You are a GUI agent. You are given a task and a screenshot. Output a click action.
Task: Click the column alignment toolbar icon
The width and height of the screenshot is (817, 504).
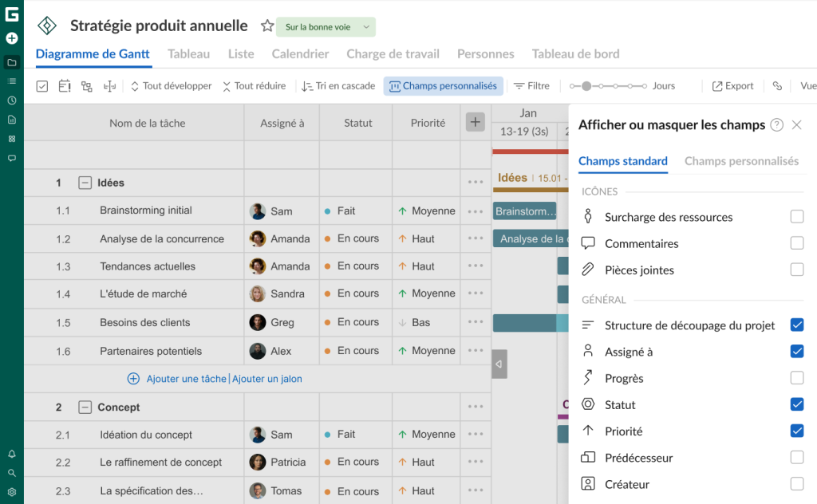[x=109, y=86]
